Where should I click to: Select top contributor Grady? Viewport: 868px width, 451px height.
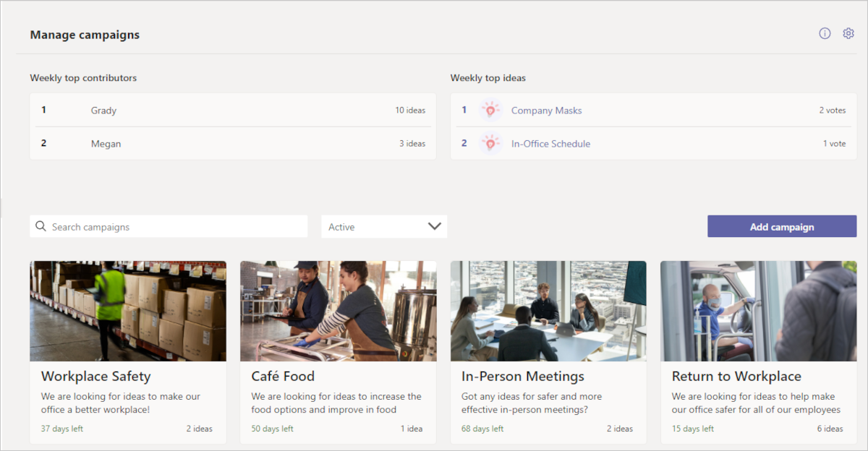[x=103, y=110]
